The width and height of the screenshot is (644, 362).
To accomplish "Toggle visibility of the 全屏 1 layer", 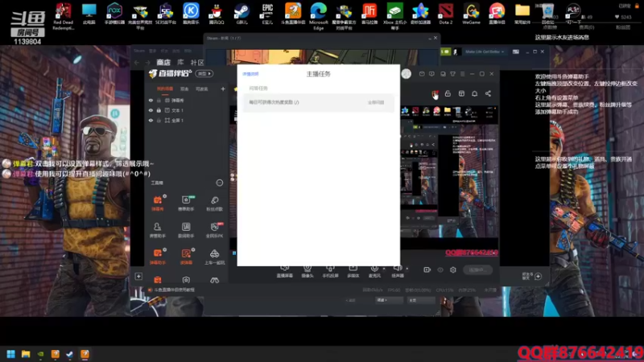I will pyautogui.click(x=151, y=120).
